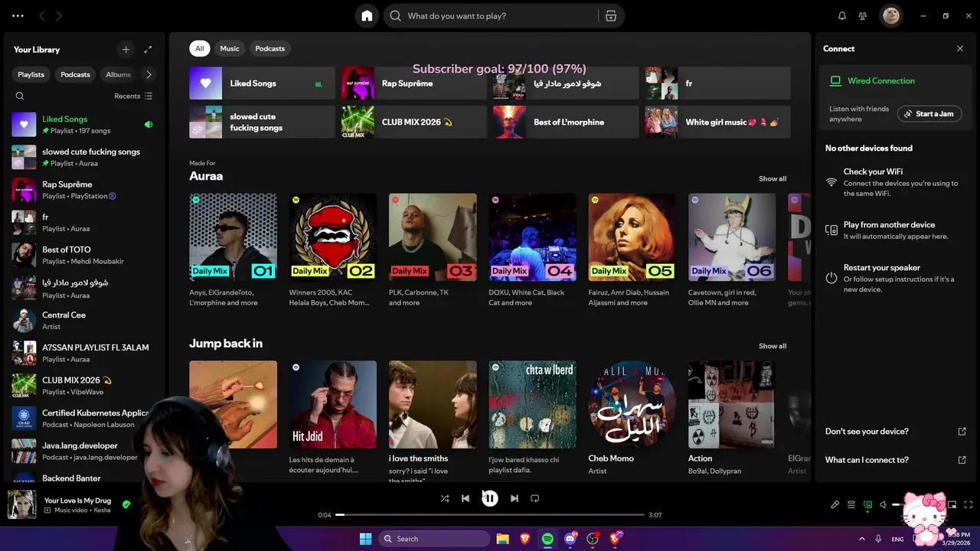The width and height of the screenshot is (980, 551).
Task: Open Discord from the taskbar
Action: point(570,539)
